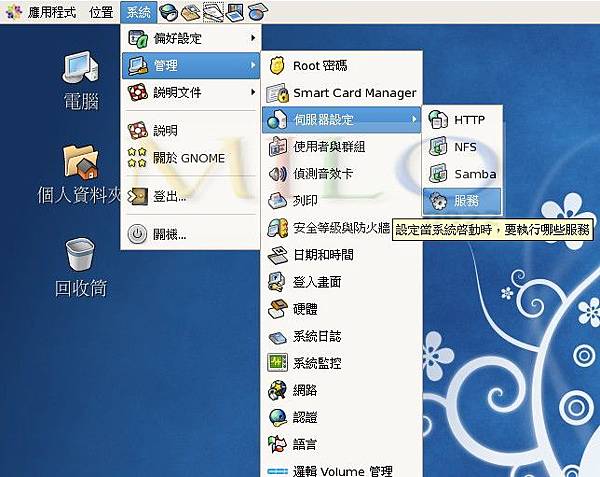Open 語言 language settings
Screen dimensions: 600x477
[x=342, y=444]
